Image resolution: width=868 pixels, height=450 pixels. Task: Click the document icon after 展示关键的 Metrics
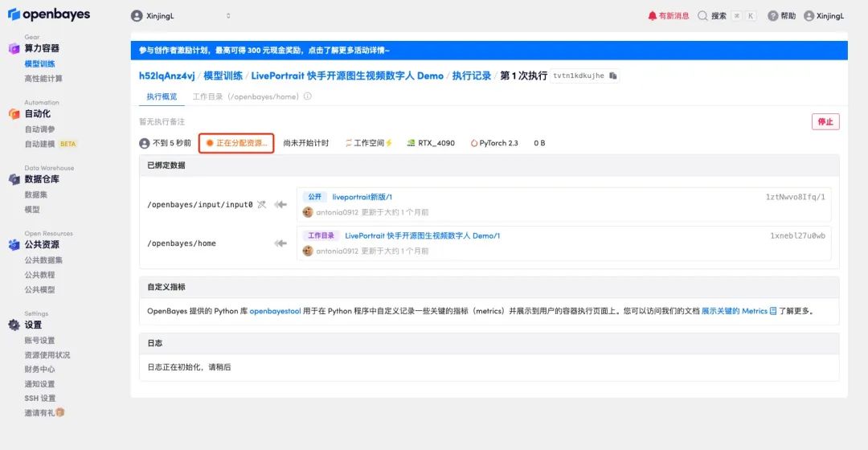coord(773,311)
